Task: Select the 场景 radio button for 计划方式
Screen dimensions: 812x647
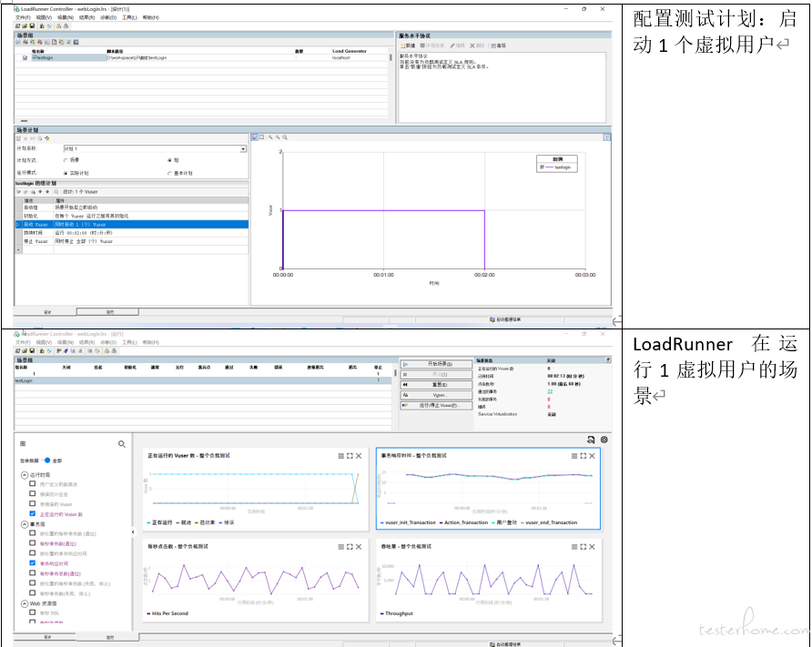Action: tap(66, 160)
